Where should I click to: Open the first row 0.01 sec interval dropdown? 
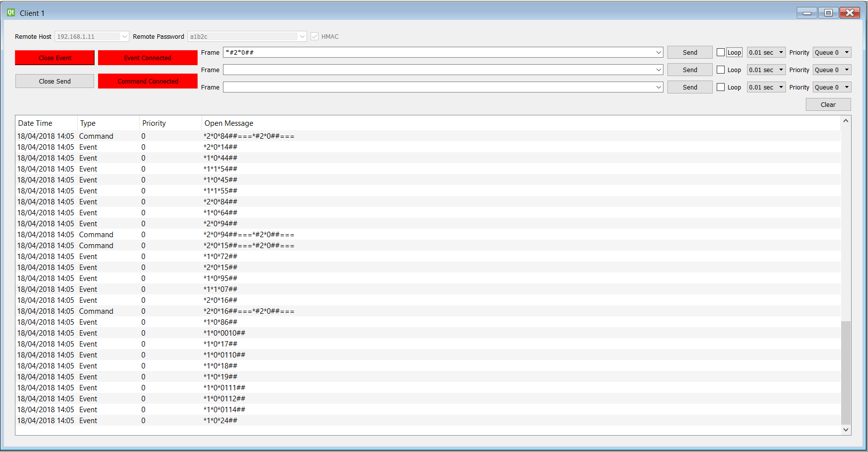point(766,52)
